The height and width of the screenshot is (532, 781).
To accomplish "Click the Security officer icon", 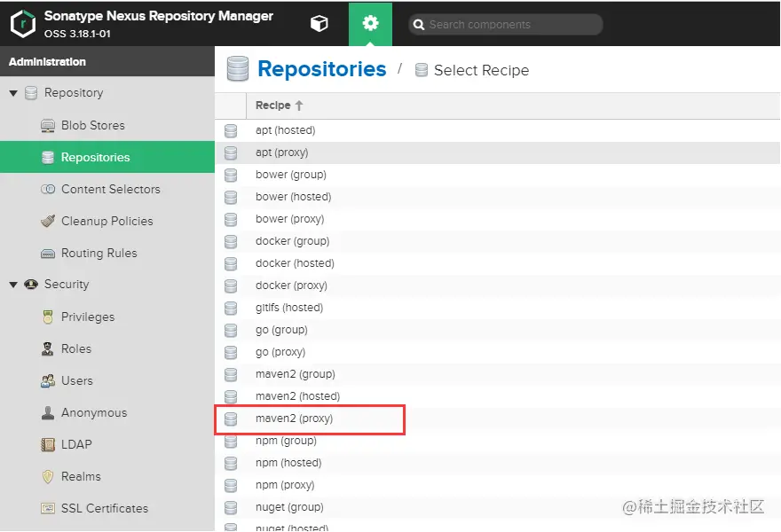I will coord(31,284).
